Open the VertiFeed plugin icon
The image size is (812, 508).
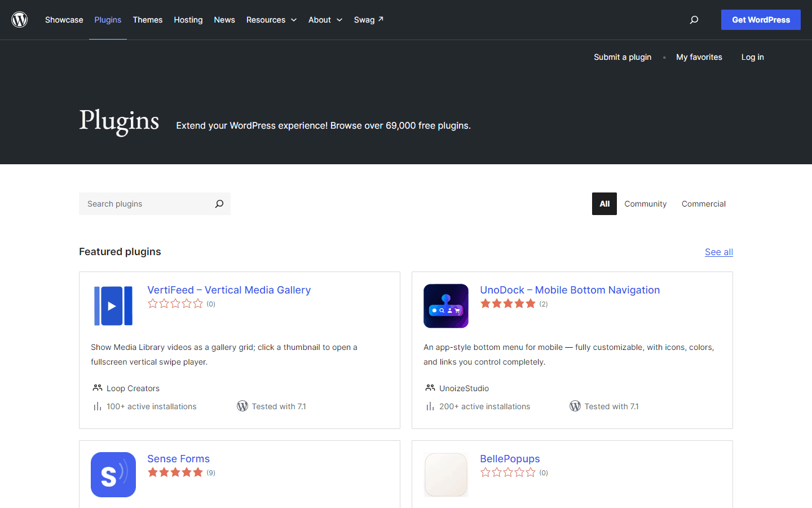point(113,306)
